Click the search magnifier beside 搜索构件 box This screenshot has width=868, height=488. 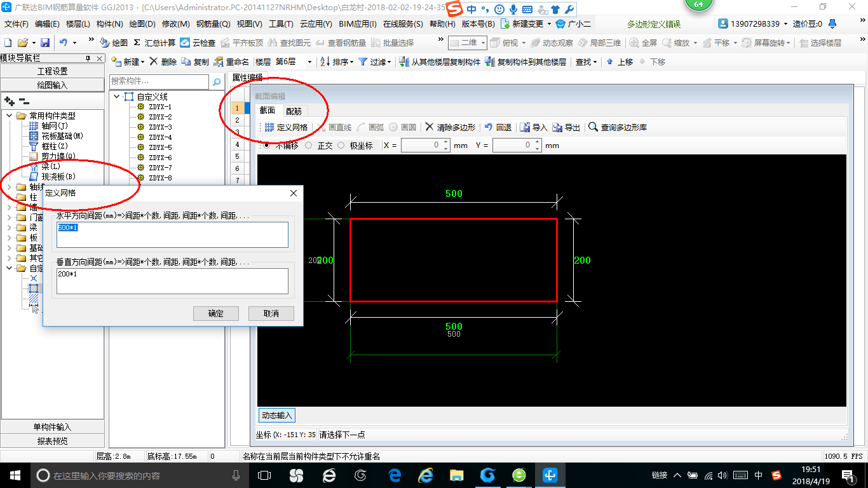click(x=217, y=81)
